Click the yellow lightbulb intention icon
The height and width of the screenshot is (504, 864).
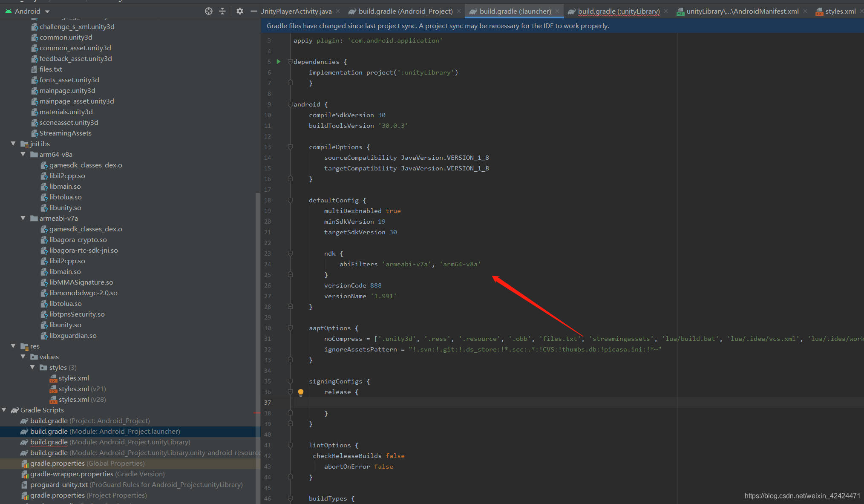(x=301, y=392)
